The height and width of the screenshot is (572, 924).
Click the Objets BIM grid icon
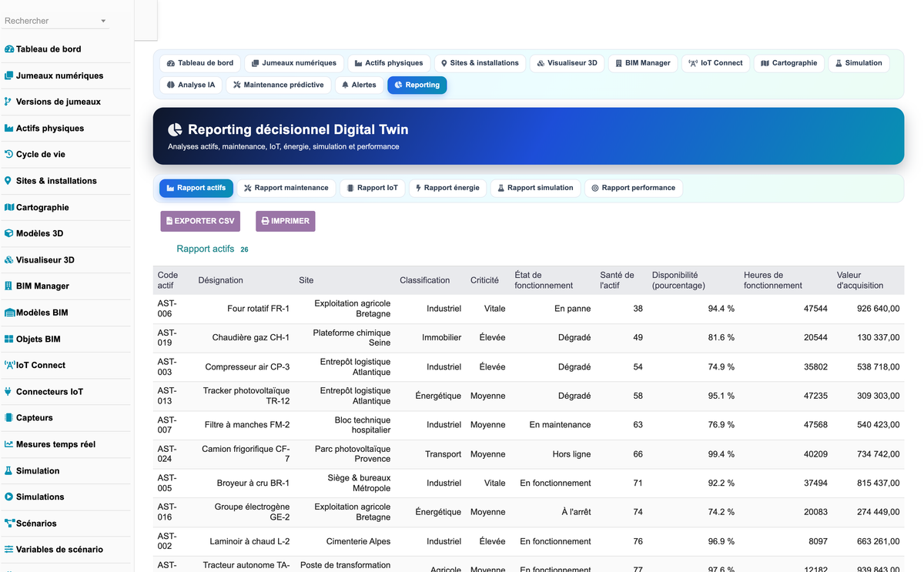click(9, 339)
